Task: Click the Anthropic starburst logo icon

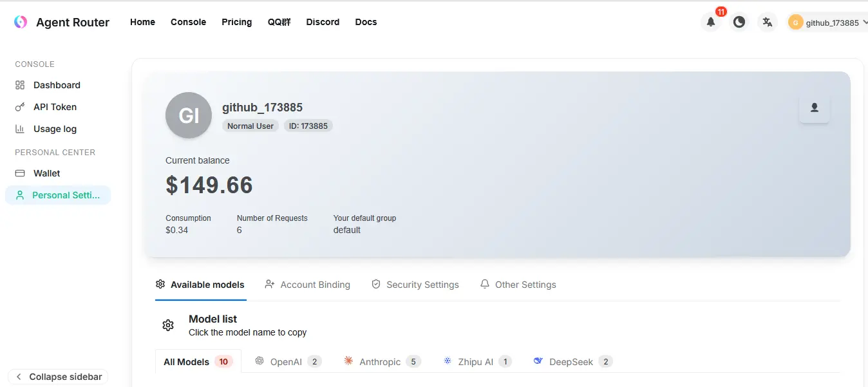Action: (x=348, y=361)
